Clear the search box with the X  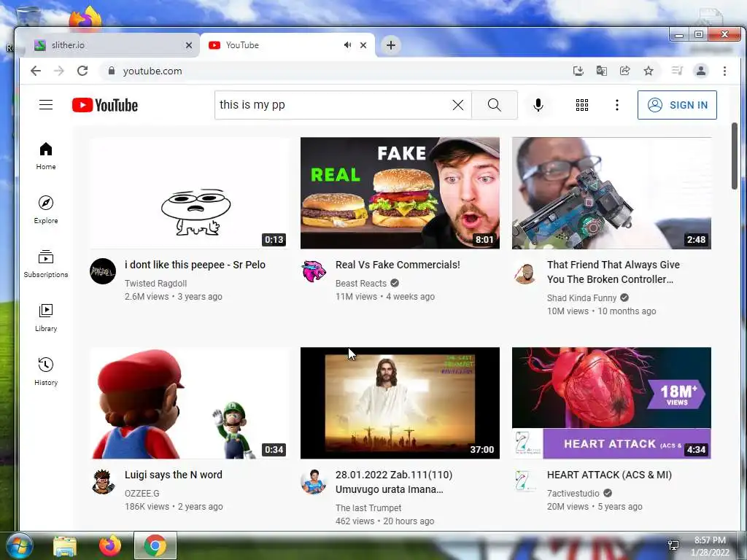point(458,105)
